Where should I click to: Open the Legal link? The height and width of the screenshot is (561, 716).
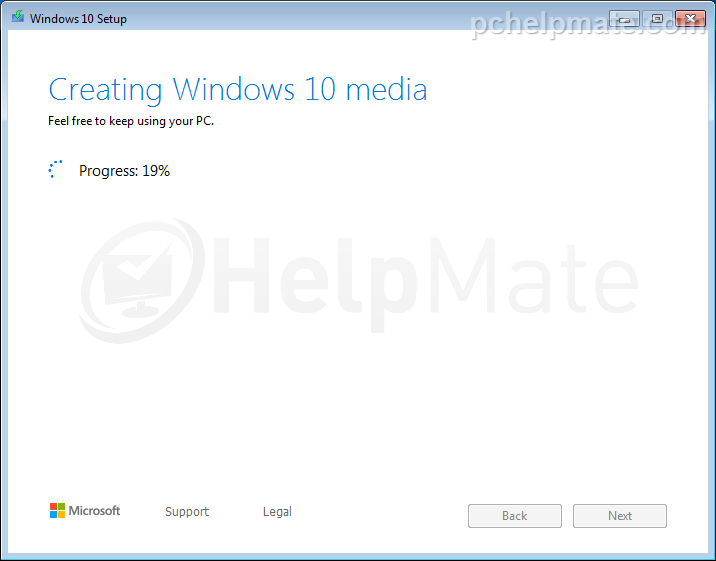[x=277, y=511]
